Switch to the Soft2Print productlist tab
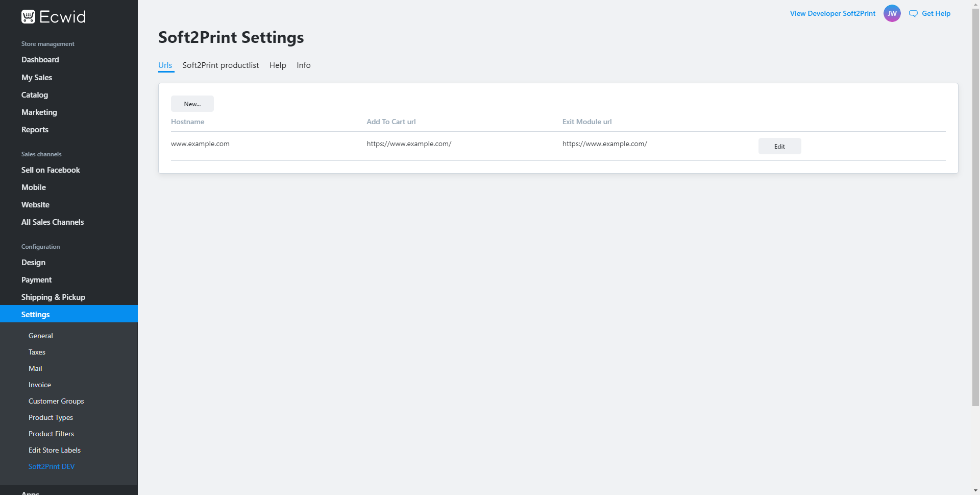 coord(220,65)
